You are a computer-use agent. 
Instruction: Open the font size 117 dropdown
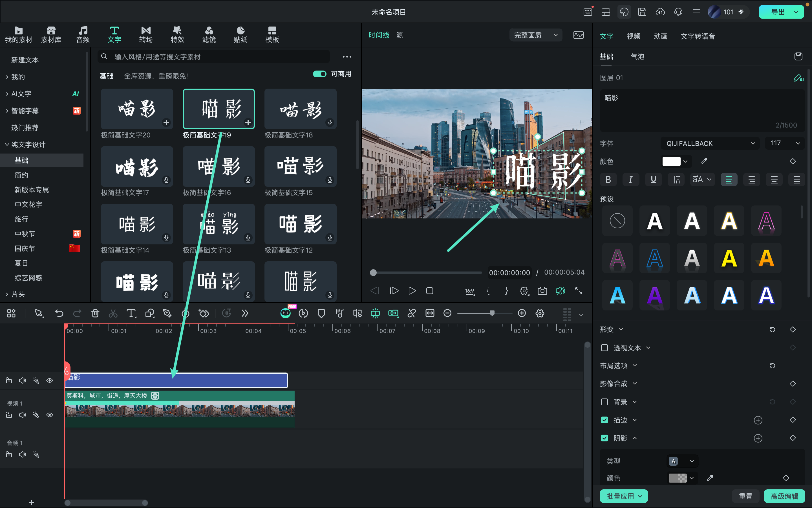pyautogui.click(x=785, y=143)
